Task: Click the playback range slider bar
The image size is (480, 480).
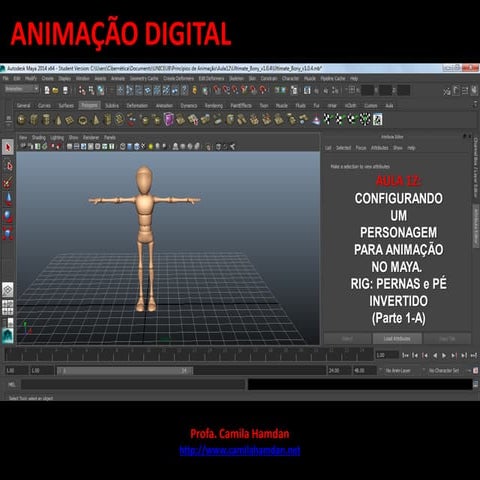Action: coord(125,370)
